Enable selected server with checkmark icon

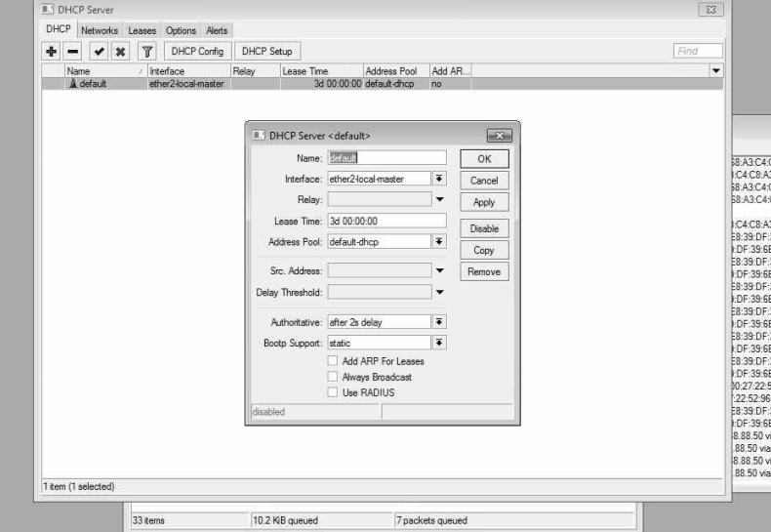click(x=99, y=51)
